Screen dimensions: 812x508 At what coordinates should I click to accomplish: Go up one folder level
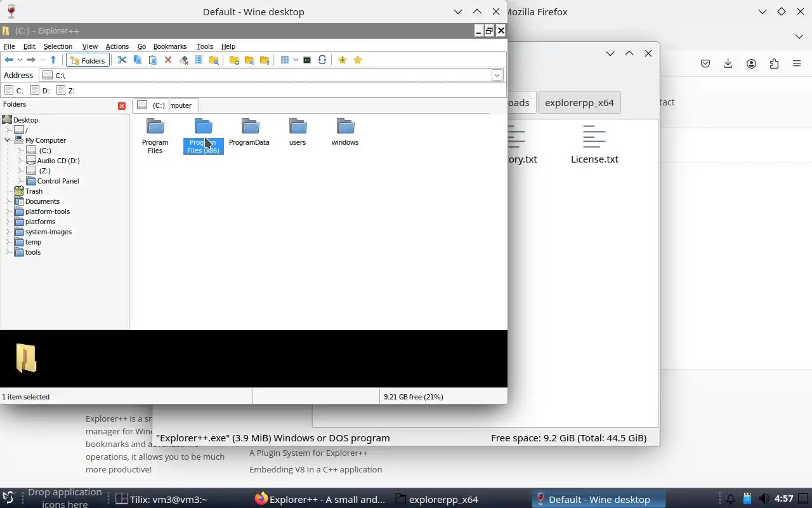pyautogui.click(x=53, y=60)
